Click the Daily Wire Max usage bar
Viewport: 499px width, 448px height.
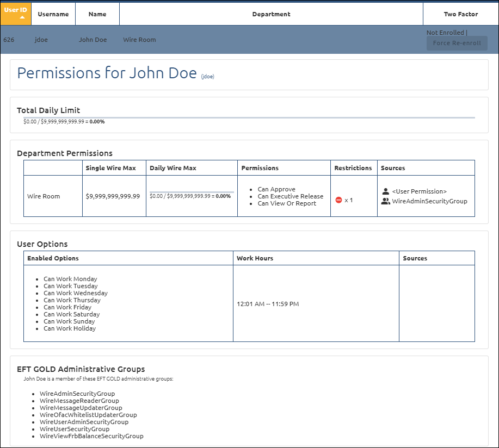click(192, 192)
